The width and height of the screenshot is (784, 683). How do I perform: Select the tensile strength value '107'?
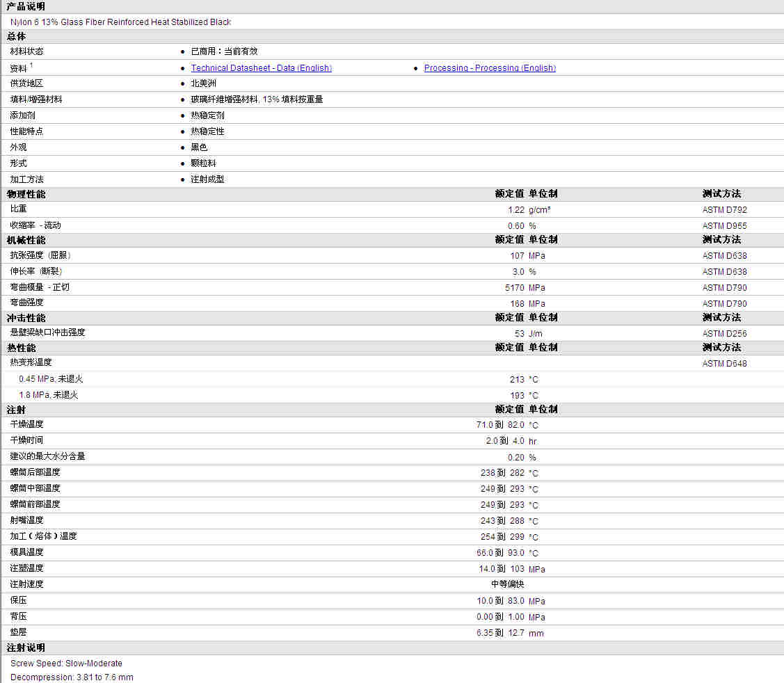tap(517, 256)
